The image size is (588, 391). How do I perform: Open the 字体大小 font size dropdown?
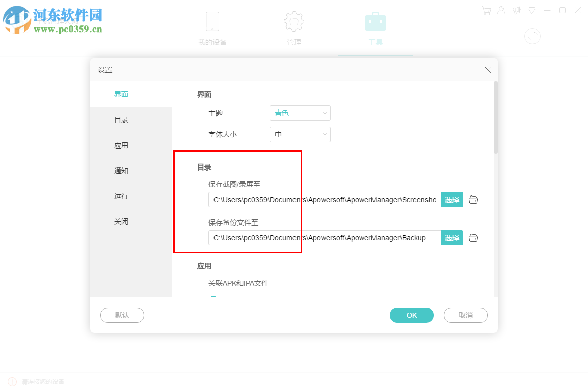point(300,134)
